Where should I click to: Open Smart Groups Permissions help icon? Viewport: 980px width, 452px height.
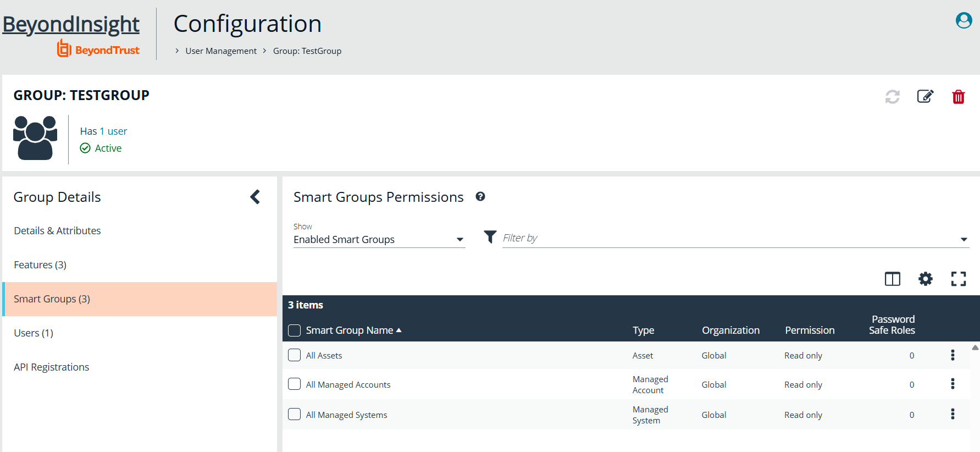coord(480,197)
